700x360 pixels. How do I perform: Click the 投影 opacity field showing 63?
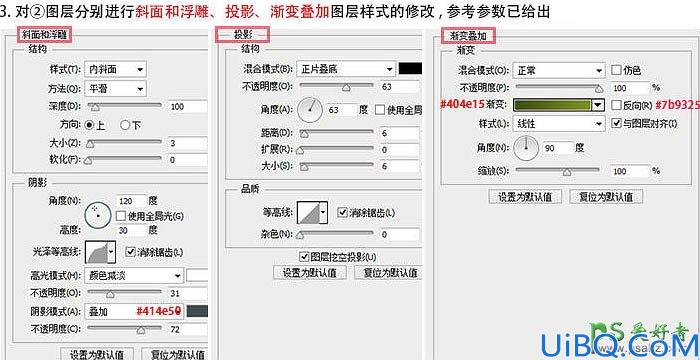pos(400,87)
